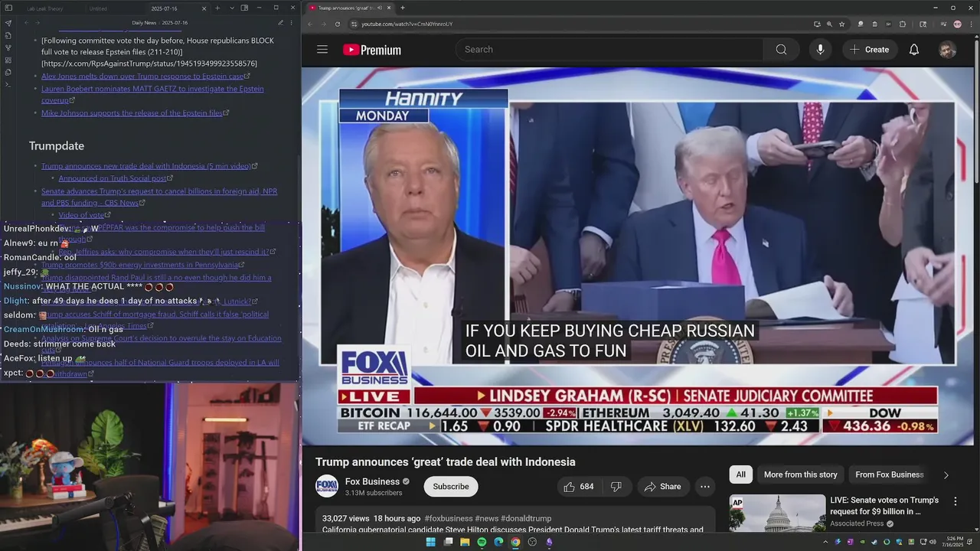Reload page in Chrome toolbar
Screen dimensions: 980x551
coord(338,24)
